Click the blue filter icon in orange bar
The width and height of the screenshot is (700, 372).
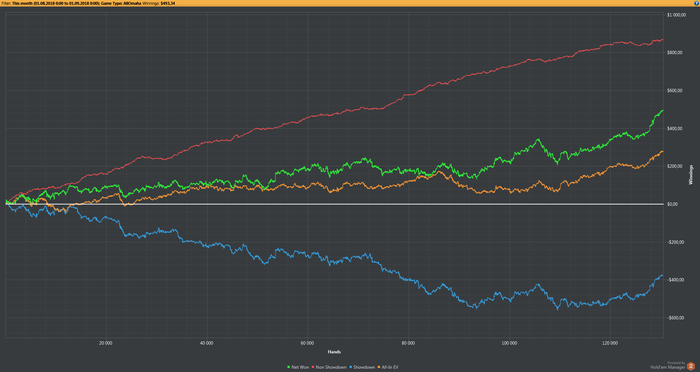pyautogui.click(x=697, y=3)
